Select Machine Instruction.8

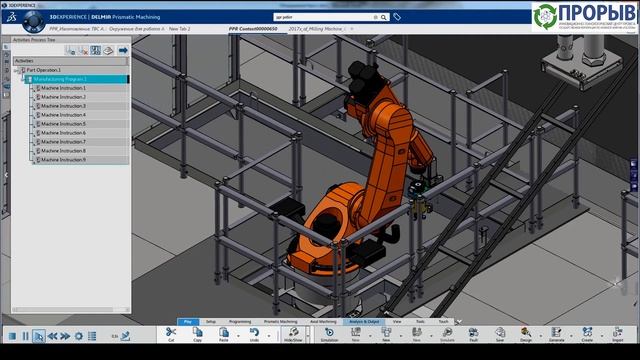[63, 151]
